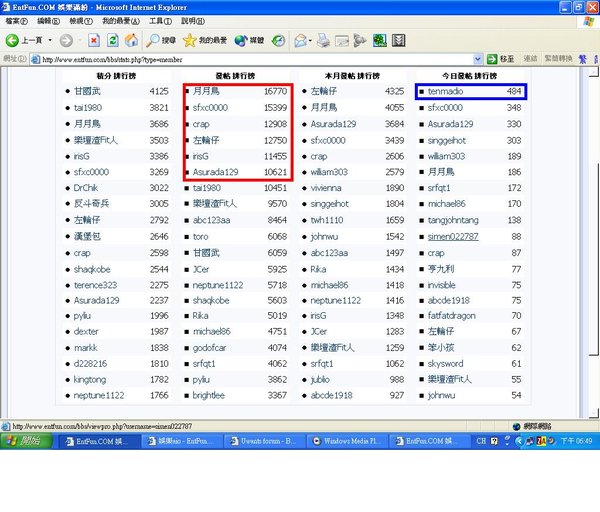This screenshot has height=512, width=600.
Task: Open the Mail envelope toolbar icon
Action: click(300, 40)
